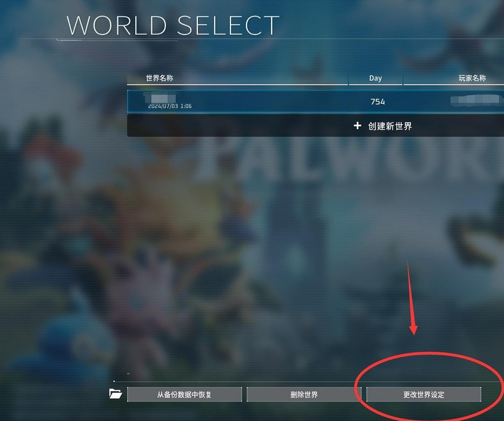Click the plus icon for new world
Screen dimensions: 504x421
[x=357, y=125]
